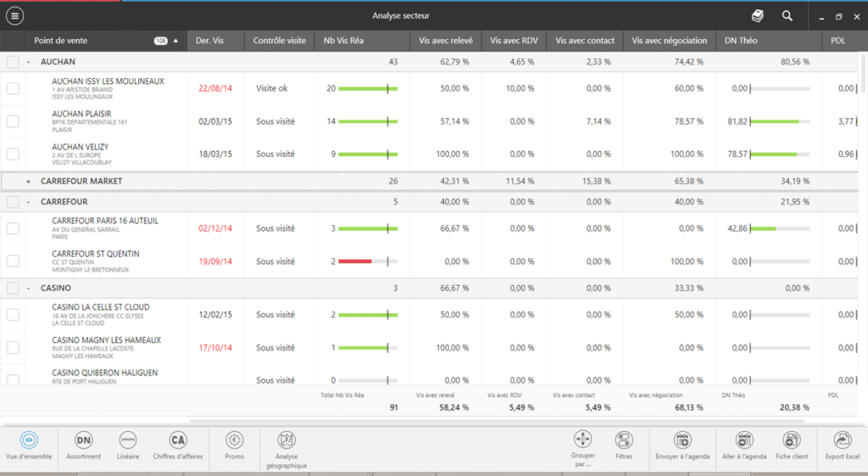Screen dimensions: 868x476
Task: Click the Promo icon
Action: [235, 440]
